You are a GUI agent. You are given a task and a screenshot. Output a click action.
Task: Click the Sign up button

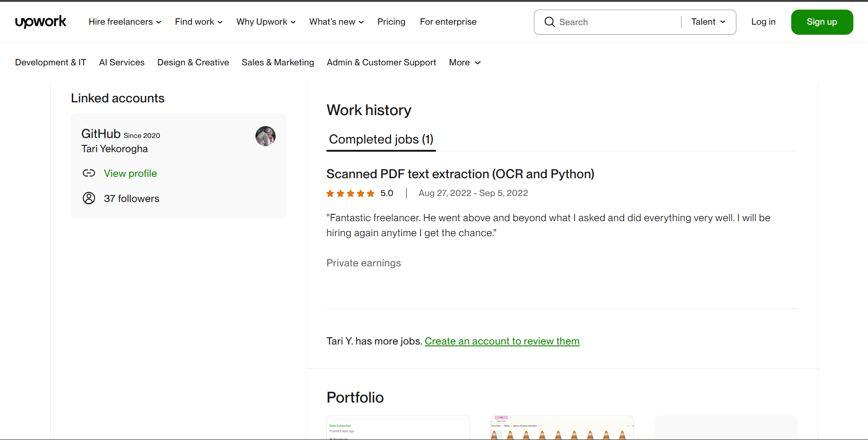(x=821, y=21)
